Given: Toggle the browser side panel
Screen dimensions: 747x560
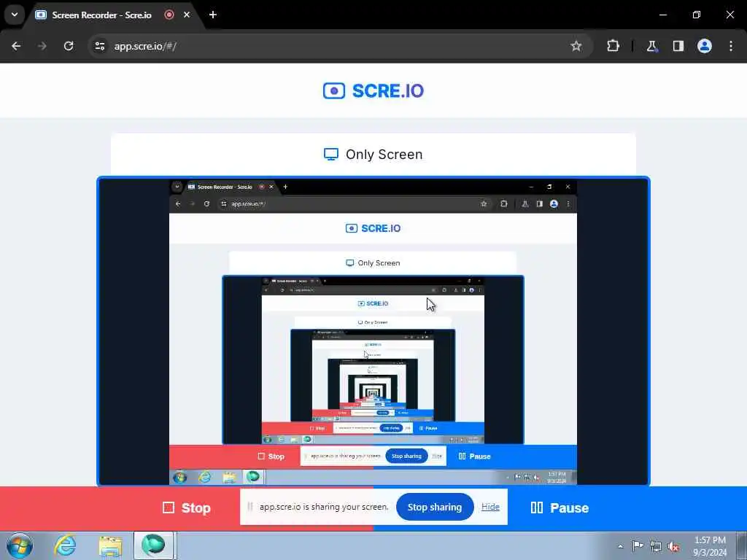Looking at the screenshot, I should point(678,46).
